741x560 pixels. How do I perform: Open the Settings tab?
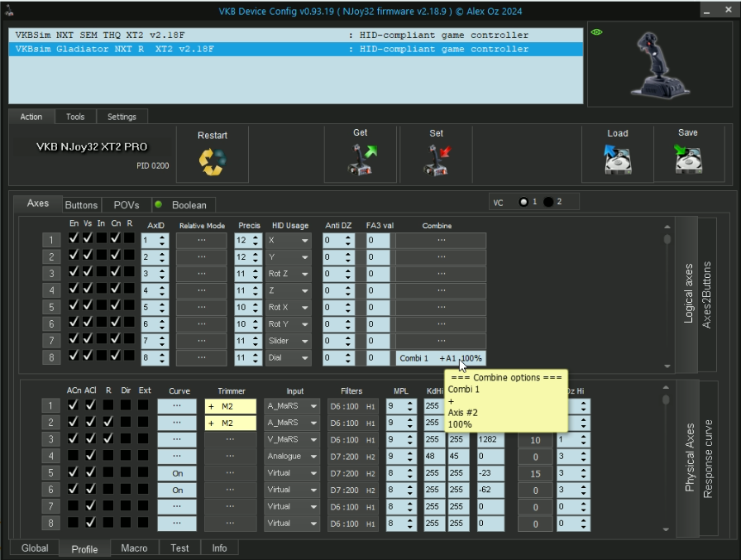(x=122, y=117)
